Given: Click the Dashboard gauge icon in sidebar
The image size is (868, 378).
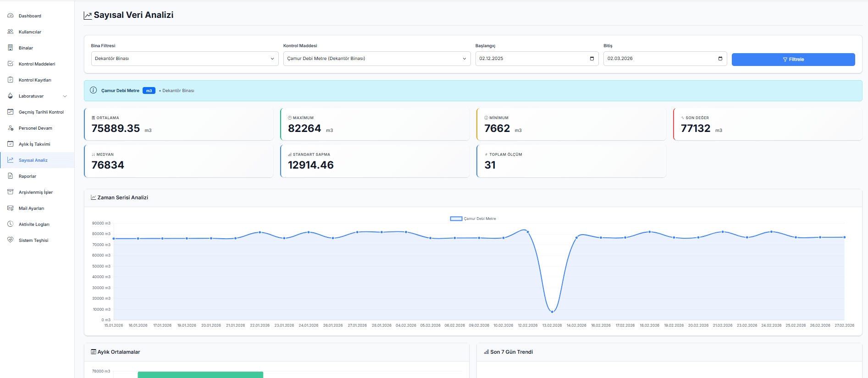Looking at the screenshot, I should click(x=10, y=16).
